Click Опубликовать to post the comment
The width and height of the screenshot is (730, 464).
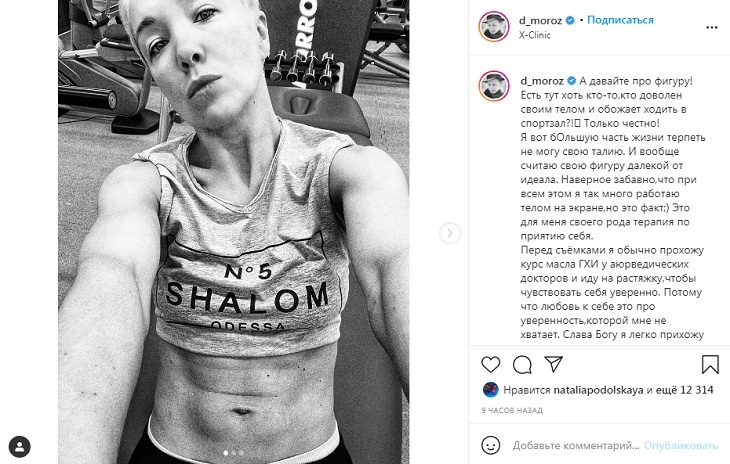(x=681, y=445)
